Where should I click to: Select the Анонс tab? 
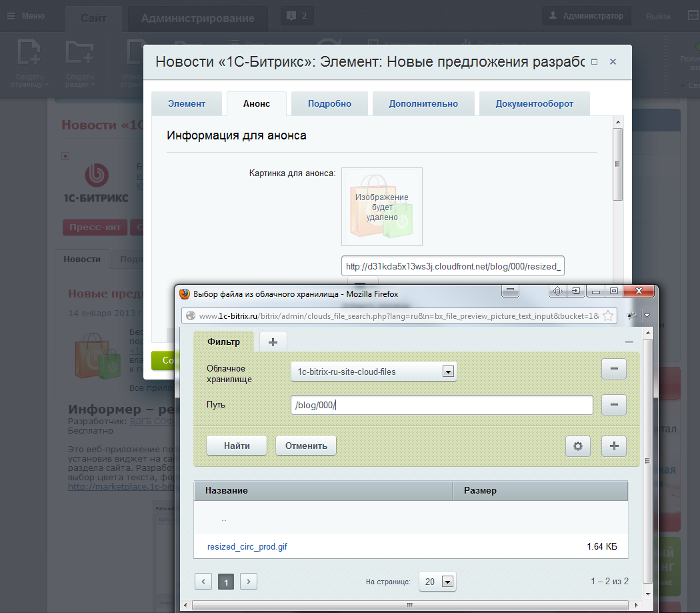[x=257, y=103]
